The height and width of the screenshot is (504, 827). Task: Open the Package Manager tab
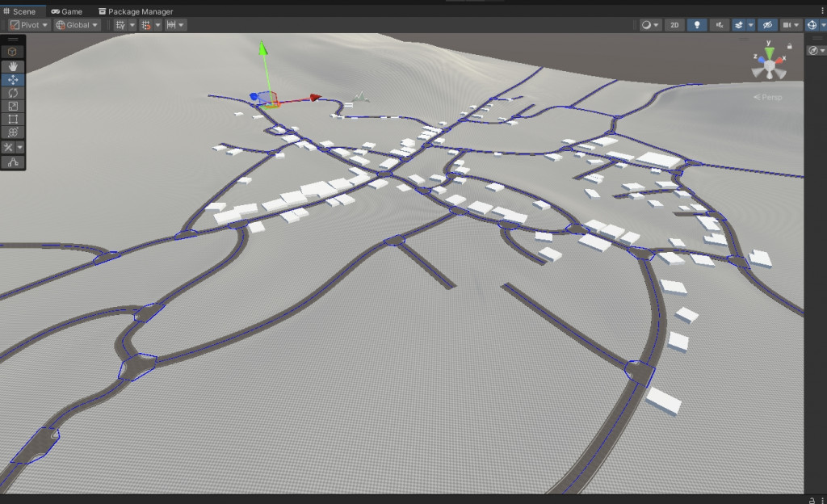click(136, 11)
